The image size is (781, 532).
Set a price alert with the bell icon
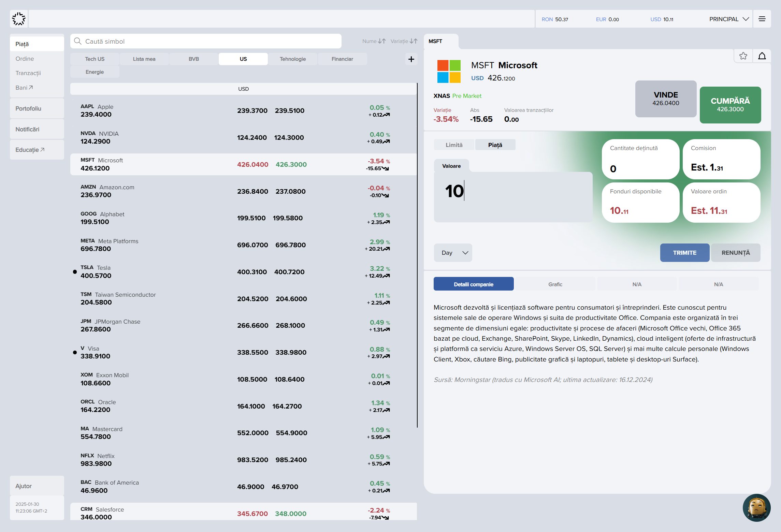762,56
